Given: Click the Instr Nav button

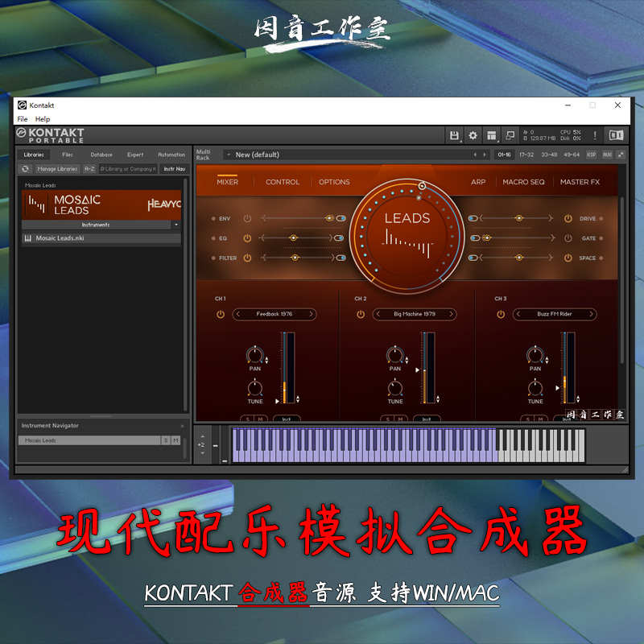Looking at the screenshot, I should tap(175, 169).
